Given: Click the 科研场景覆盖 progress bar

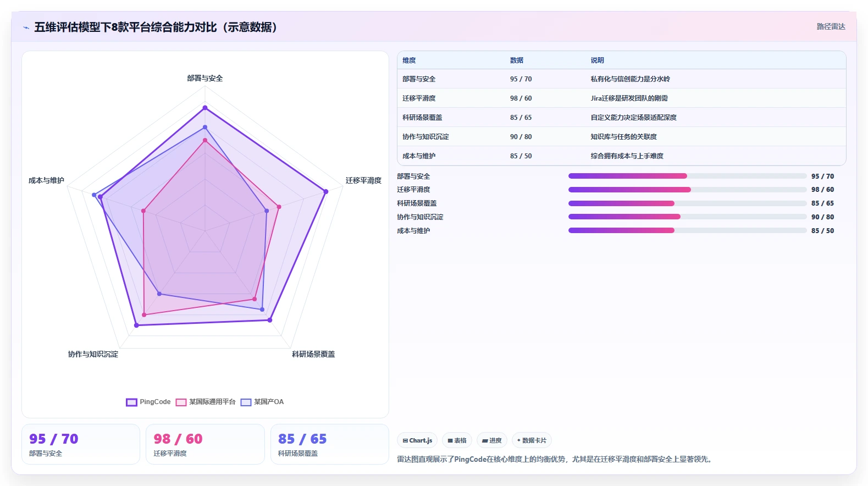Looking at the screenshot, I should (687, 203).
